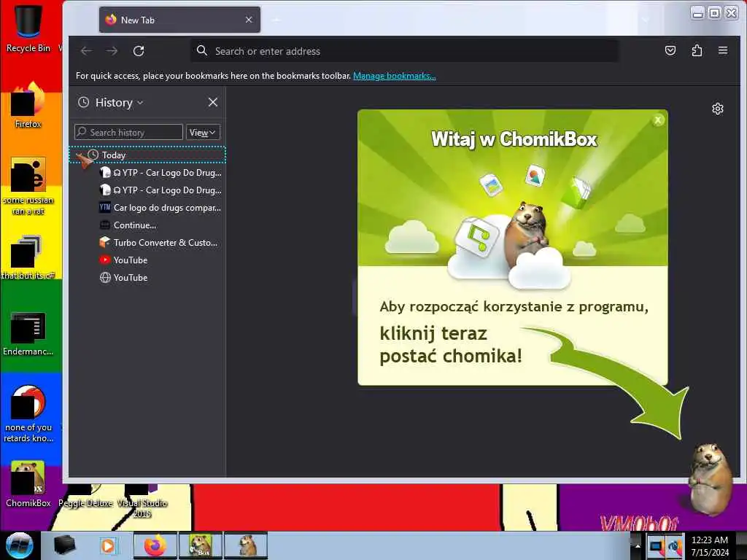Close the New Tab tab
This screenshot has width=747, height=560.
(x=249, y=20)
